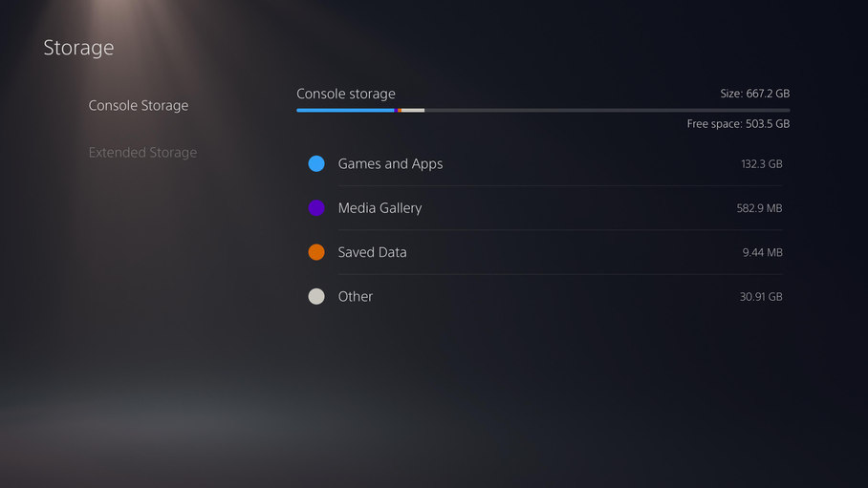The width and height of the screenshot is (868, 488).
Task: Select the Other storage row
Action: coord(545,297)
